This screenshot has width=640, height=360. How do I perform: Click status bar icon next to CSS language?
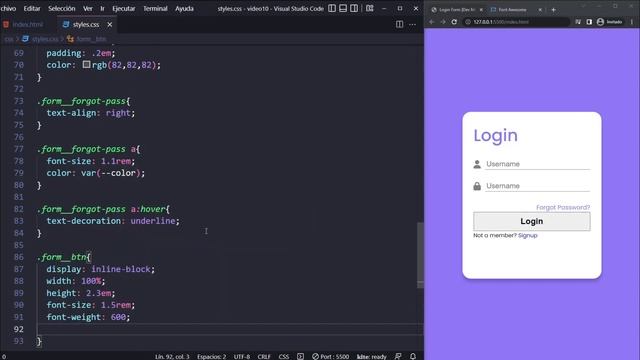300,356
